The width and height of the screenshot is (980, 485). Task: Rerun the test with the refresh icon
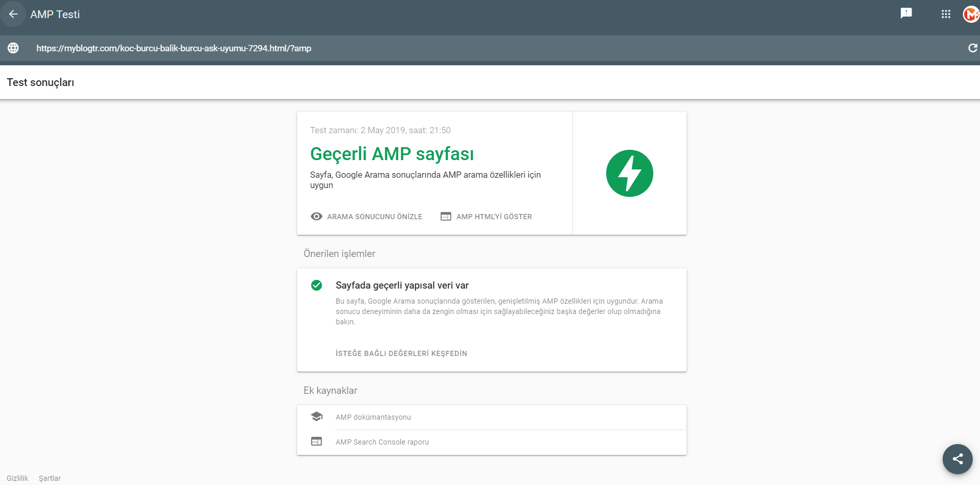(x=972, y=48)
